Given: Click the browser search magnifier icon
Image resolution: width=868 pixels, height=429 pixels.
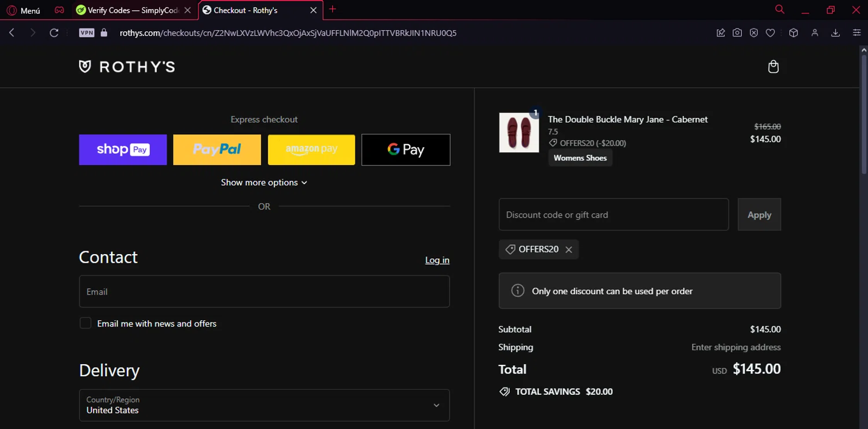Looking at the screenshot, I should [779, 9].
